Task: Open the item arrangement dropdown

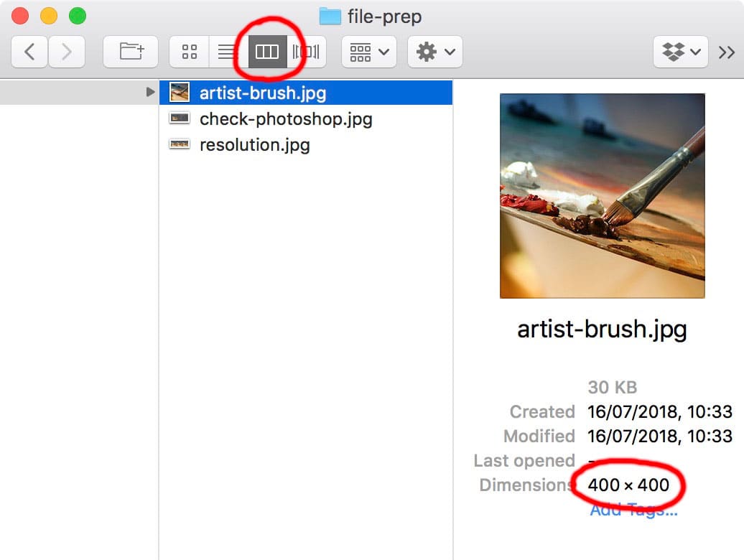Action: click(x=369, y=52)
